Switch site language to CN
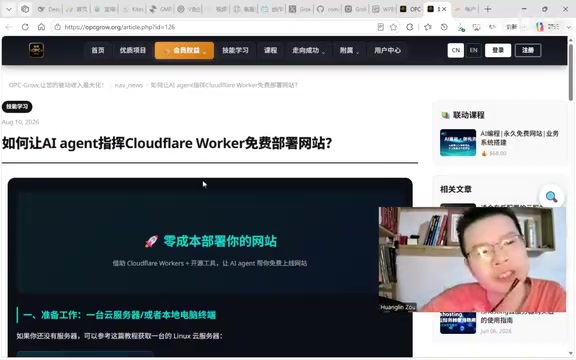The width and height of the screenshot is (576, 360). pyautogui.click(x=456, y=50)
